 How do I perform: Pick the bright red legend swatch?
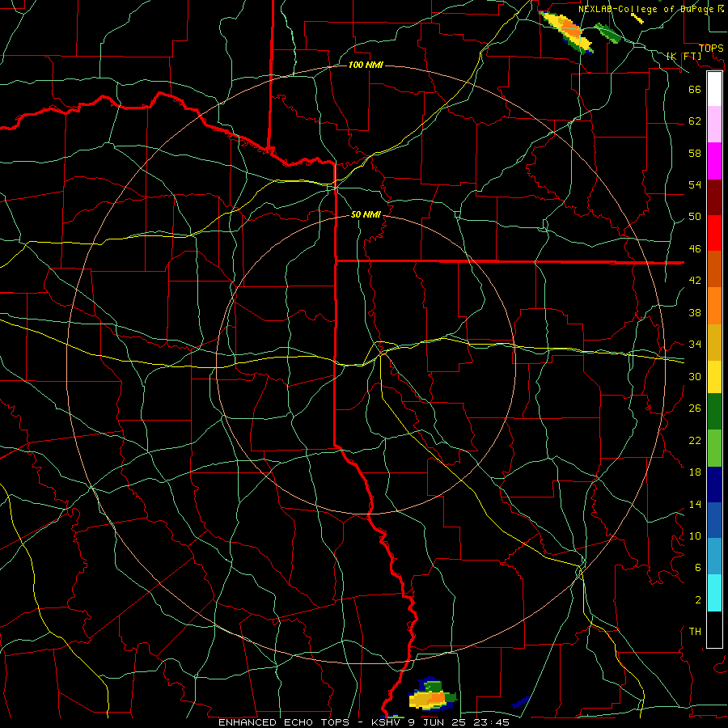point(714,233)
